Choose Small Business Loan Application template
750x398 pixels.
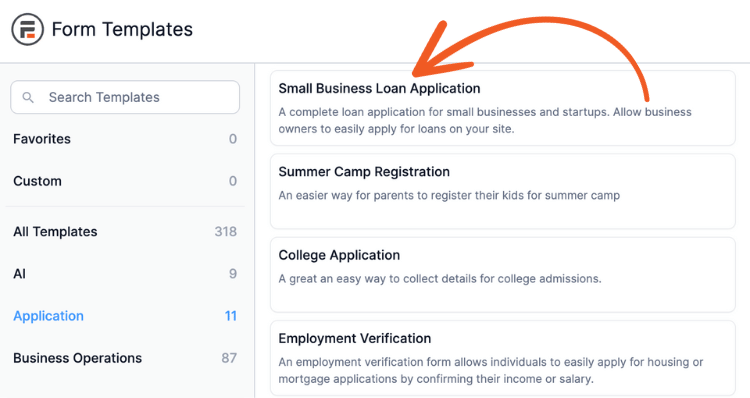pyautogui.click(x=503, y=108)
